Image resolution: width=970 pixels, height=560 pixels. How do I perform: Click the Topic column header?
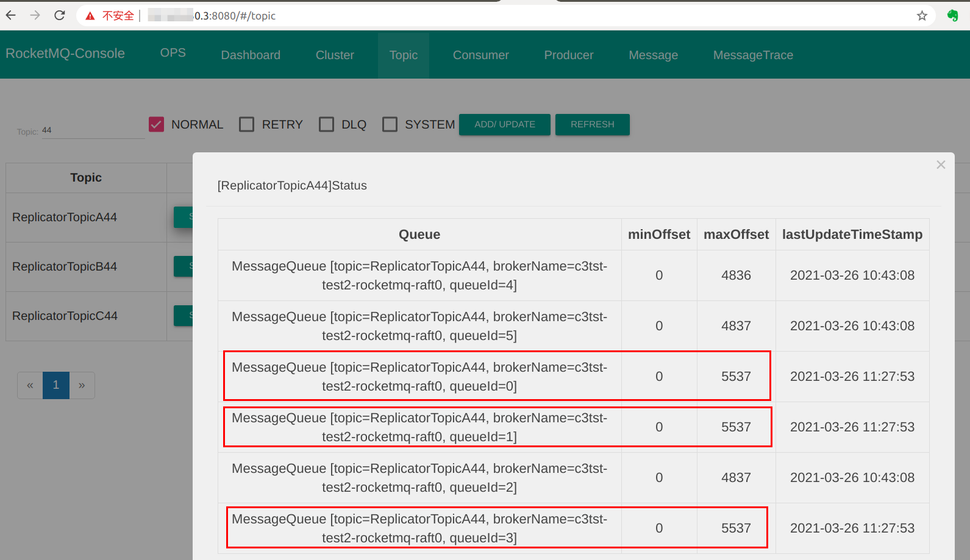tap(86, 177)
